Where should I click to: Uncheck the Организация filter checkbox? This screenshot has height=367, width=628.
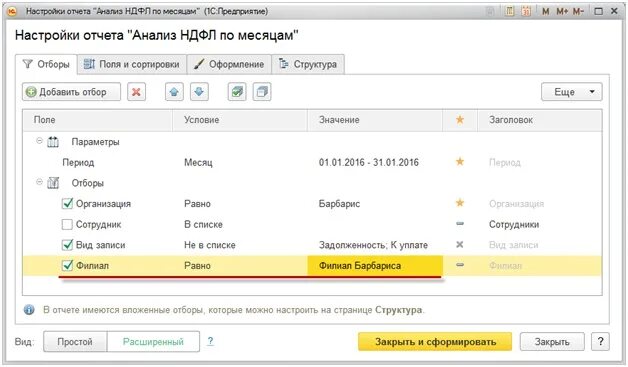click(x=67, y=203)
